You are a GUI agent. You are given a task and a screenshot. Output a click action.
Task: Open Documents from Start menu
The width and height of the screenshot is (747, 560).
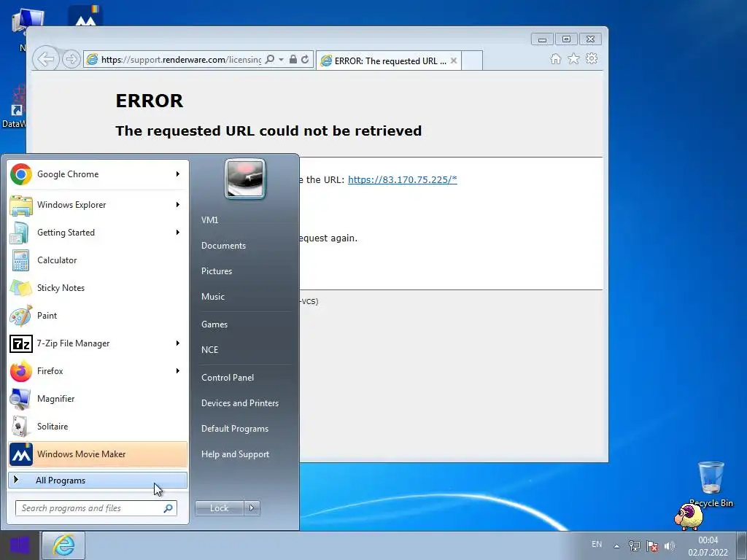(223, 246)
